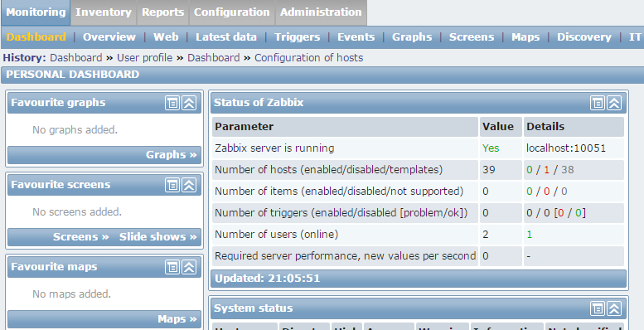Screen dimensions: 644x330
Task: Open Status of Zabbix widget menu icon
Action: (x=598, y=103)
